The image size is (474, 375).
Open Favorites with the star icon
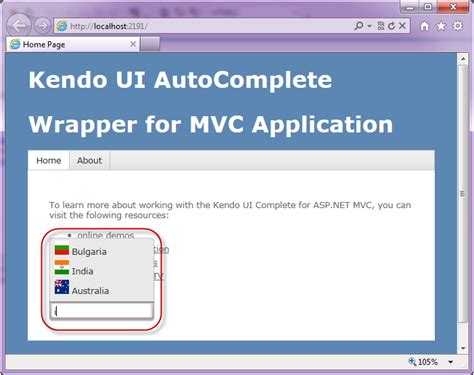coord(441,26)
